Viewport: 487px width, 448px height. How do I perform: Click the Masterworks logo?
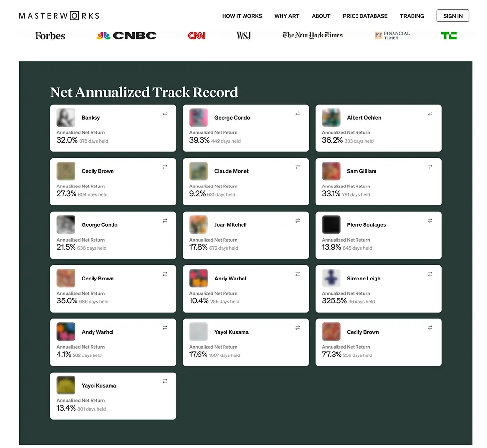pyautogui.click(x=59, y=16)
